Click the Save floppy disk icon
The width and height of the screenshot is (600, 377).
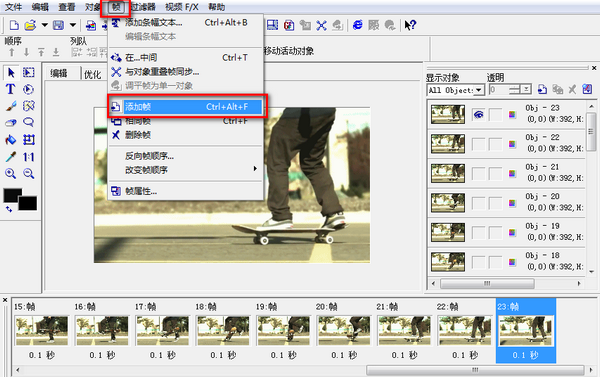[58, 26]
